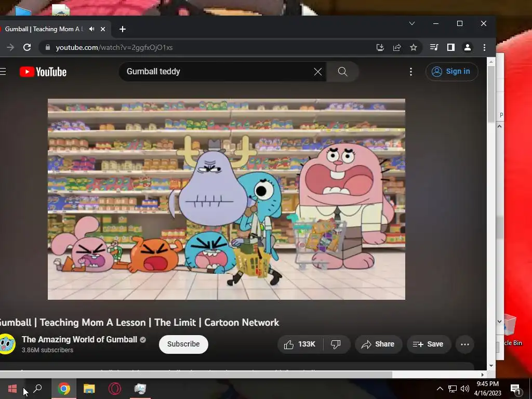Open the Chrome profile icon
This screenshot has height=399, width=532.
[x=467, y=47]
